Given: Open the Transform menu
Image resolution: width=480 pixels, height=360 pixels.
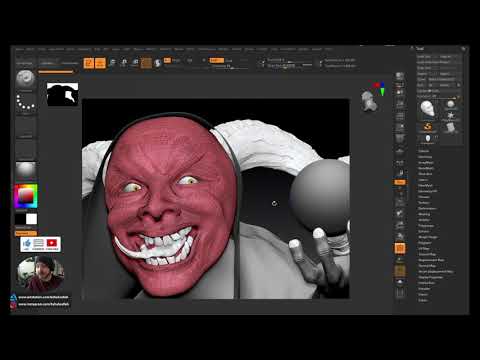Looking at the screenshot, I should [288, 49].
